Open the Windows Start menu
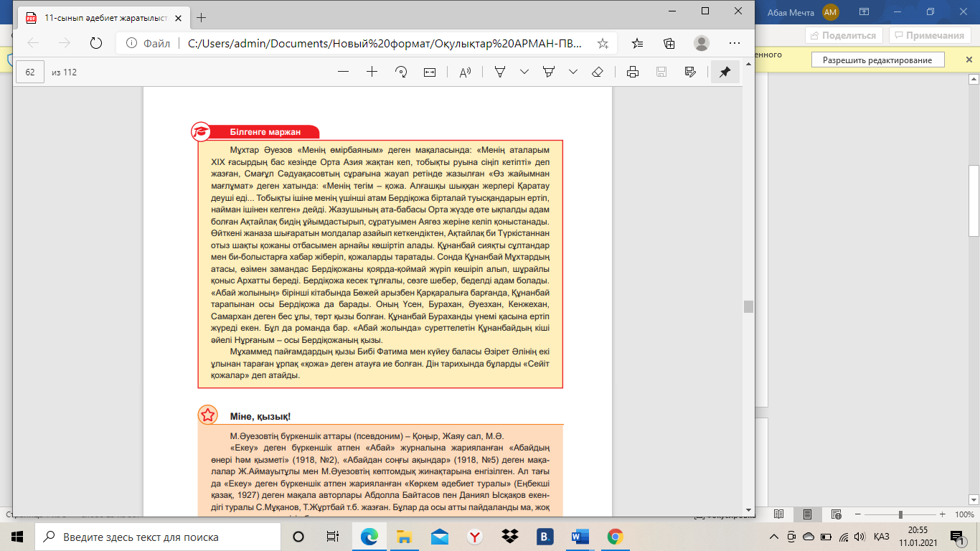 17,537
